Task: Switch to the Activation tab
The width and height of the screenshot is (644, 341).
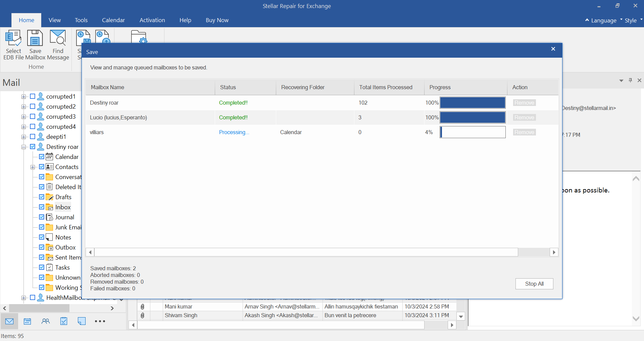Action: 152,20
